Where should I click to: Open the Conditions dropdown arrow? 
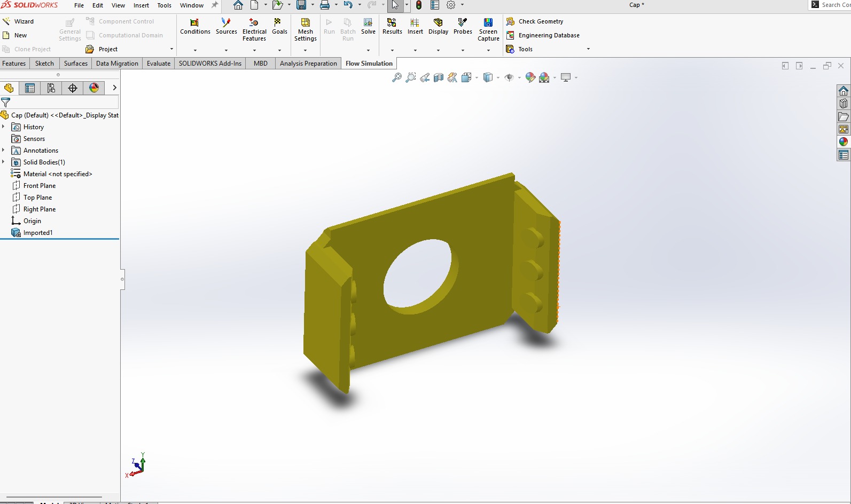click(x=195, y=50)
